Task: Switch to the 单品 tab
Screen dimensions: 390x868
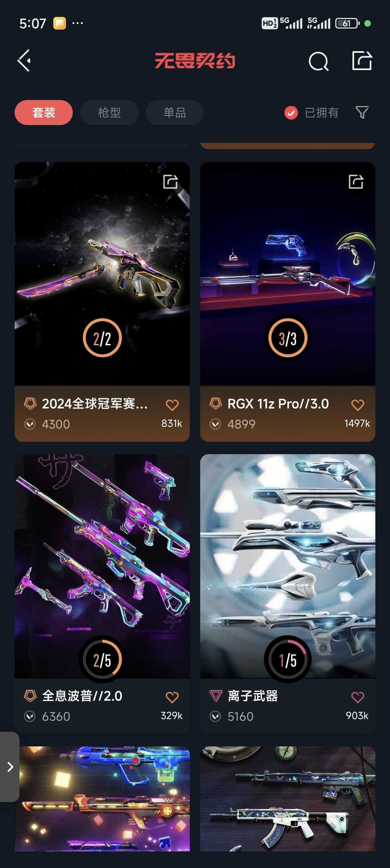Action: click(174, 112)
